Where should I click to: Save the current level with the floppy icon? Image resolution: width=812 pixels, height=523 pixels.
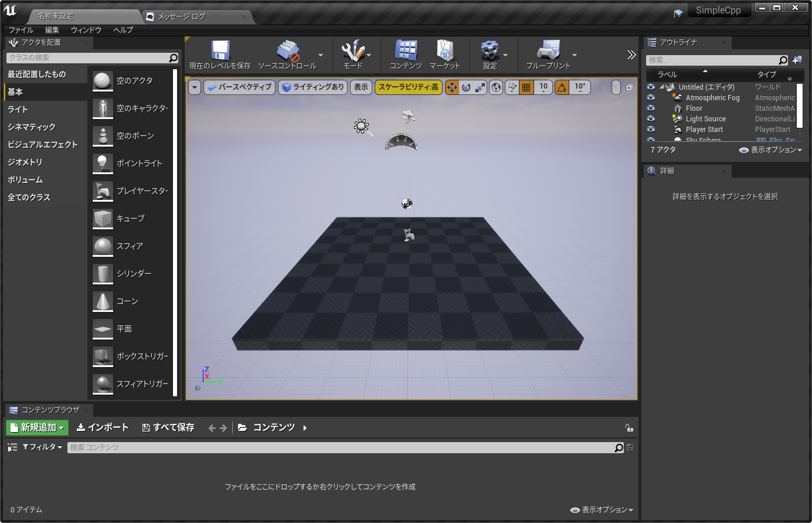tap(220, 50)
